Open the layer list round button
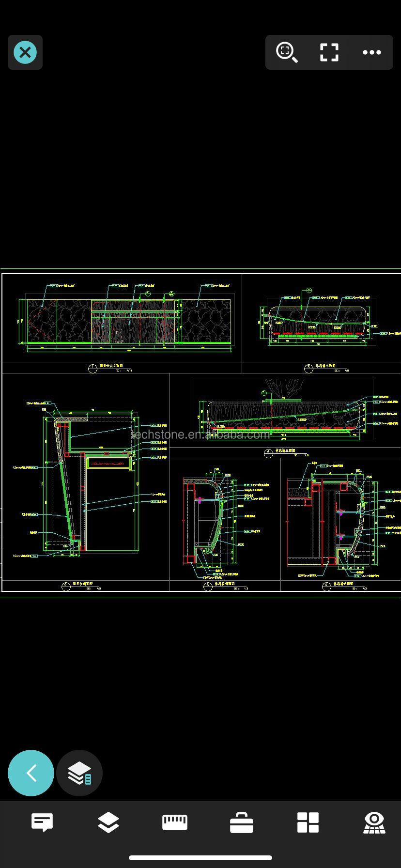This screenshot has height=868, width=401. pyautogui.click(x=79, y=773)
